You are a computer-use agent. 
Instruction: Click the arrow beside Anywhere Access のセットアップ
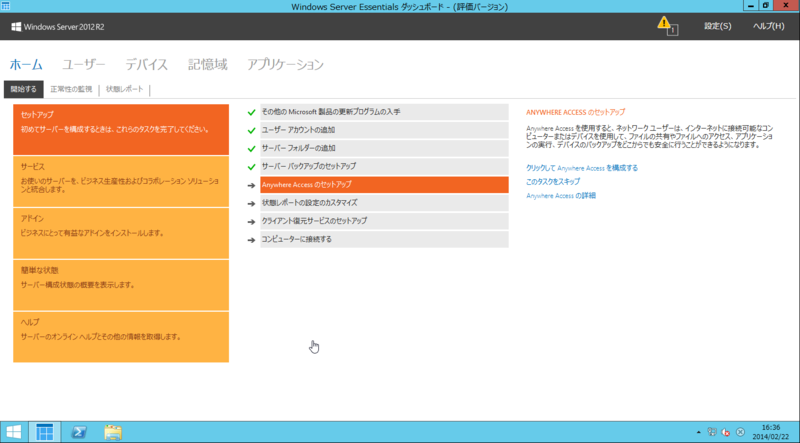point(251,185)
